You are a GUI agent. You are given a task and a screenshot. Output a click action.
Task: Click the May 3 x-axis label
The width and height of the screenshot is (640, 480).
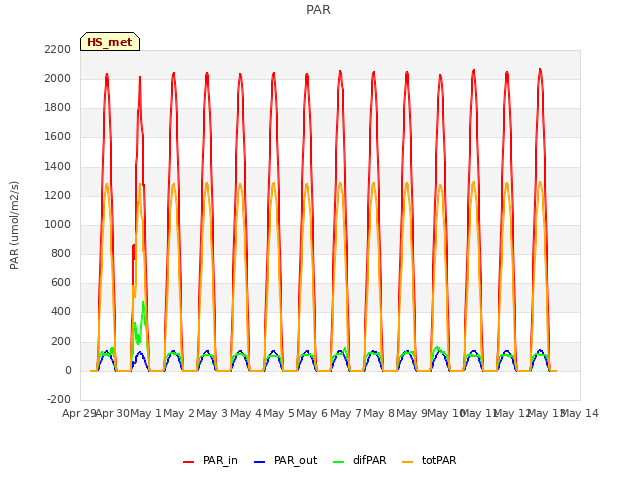[x=212, y=413]
